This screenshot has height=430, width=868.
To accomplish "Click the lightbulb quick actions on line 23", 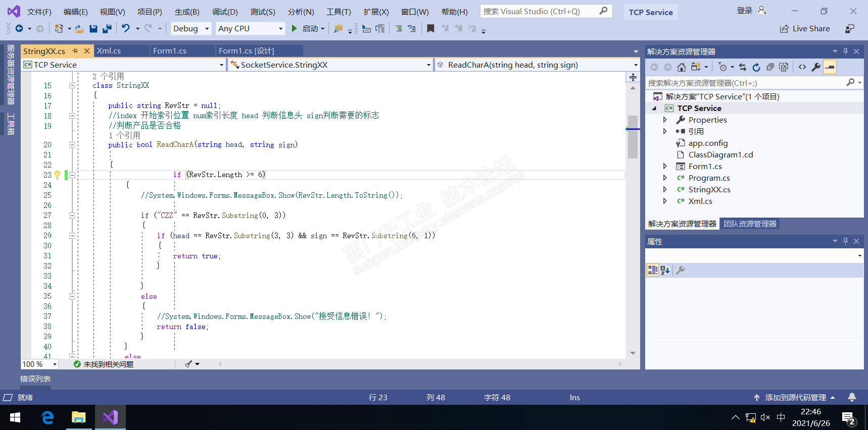I will click(x=58, y=175).
